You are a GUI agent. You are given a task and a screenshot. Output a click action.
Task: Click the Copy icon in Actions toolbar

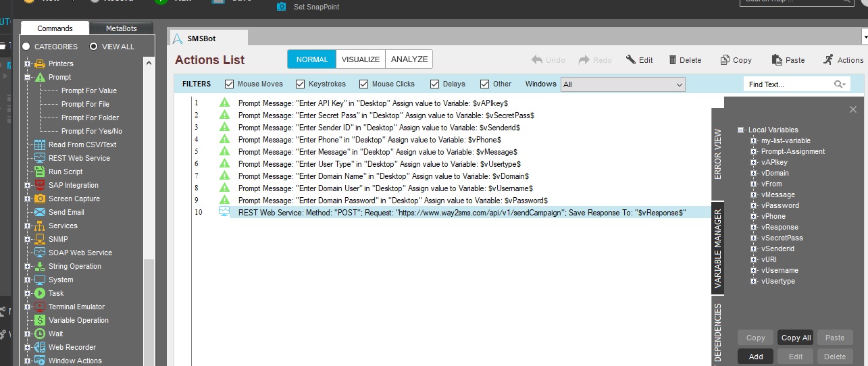(725, 59)
